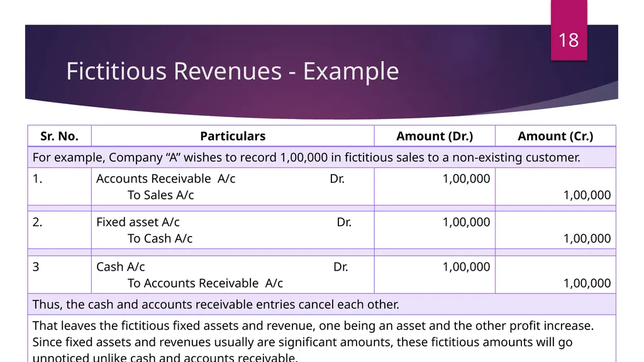Click credit amount 1,00,000 for To Accounts Receivable
This screenshot has width=644, height=362.
tap(587, 283)
